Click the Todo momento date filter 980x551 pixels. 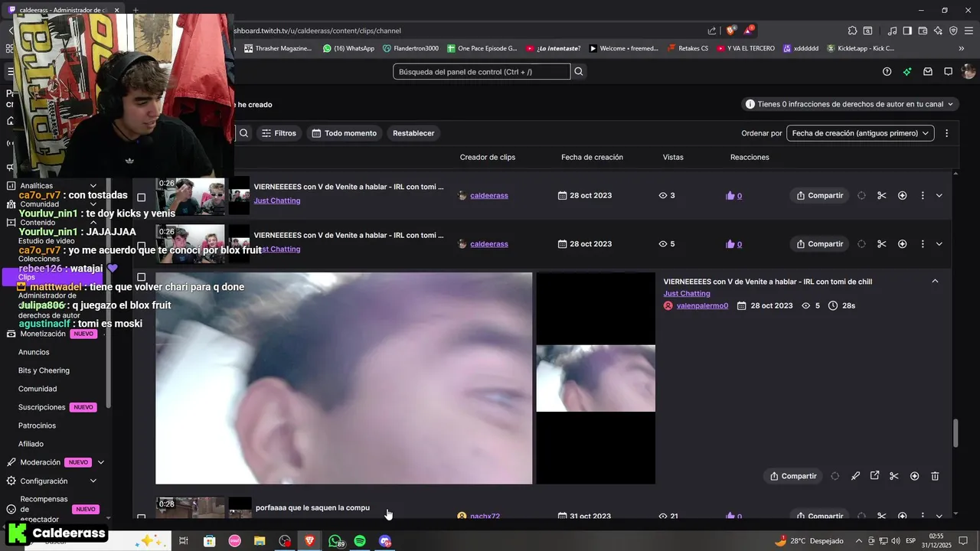344,133
